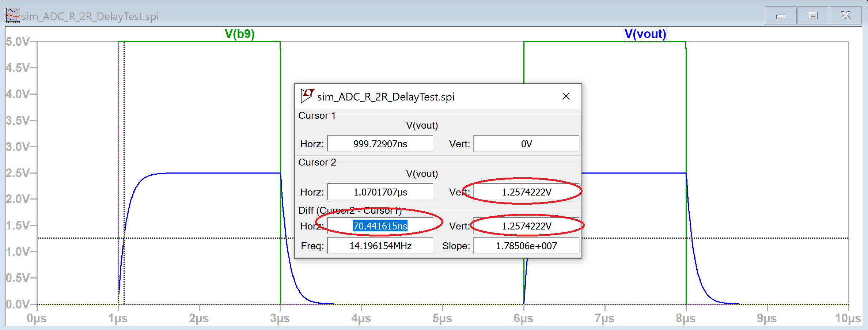Click the Diff Horz field showing 70.441615ns
This screenshot has height=330, width=868.
pyautogui.click(x=380, y=226)
